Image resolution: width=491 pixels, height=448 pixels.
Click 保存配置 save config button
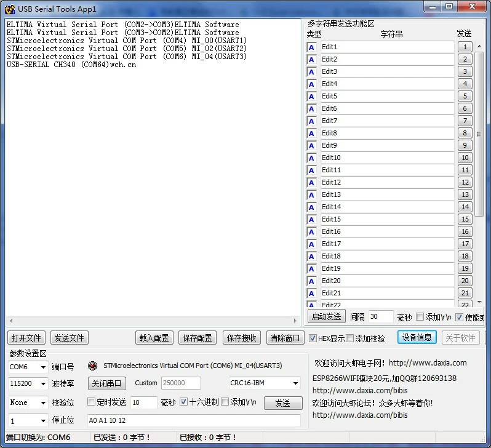tap(198, 338)
